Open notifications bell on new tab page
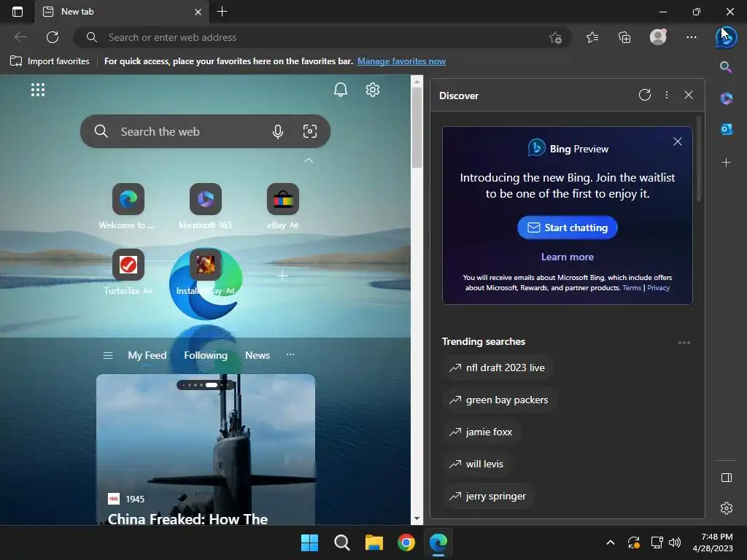The width and height of the screenshot is (747, 560). (x=340, y=90)
